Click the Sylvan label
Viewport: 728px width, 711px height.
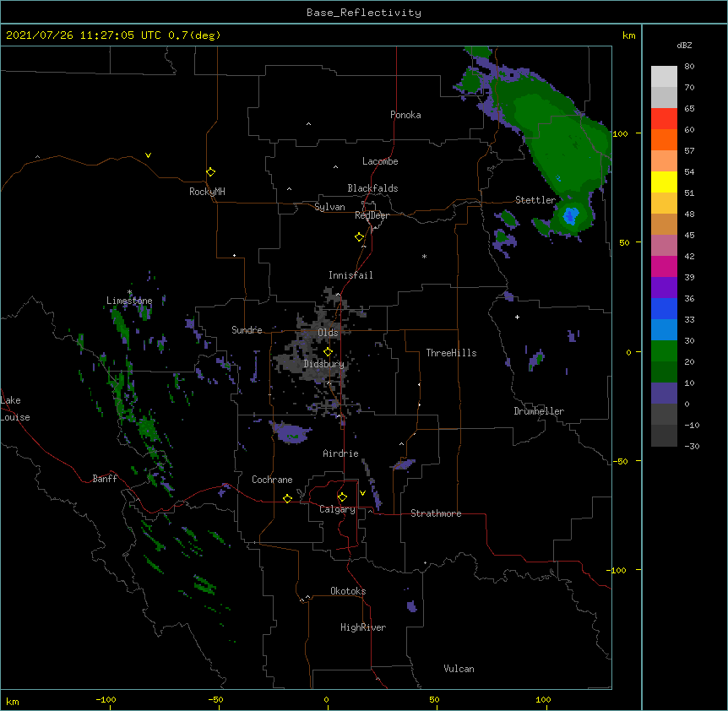coord(329,207)
